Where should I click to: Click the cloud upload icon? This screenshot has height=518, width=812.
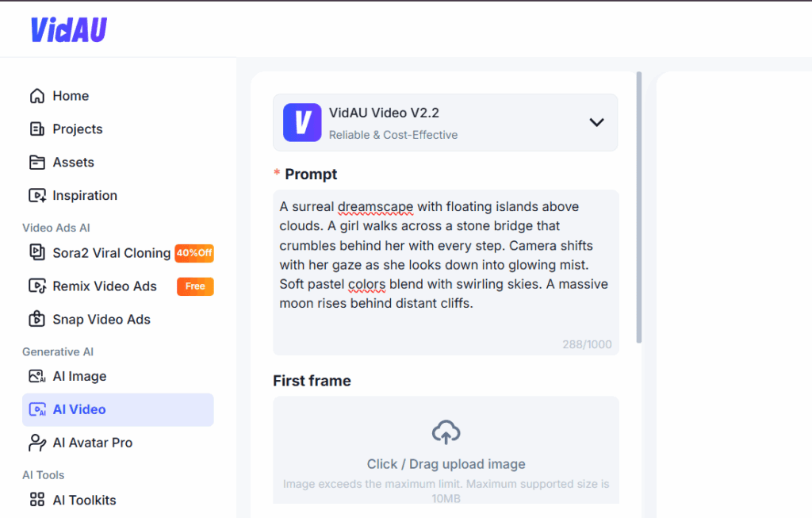(x=446, y=432)
